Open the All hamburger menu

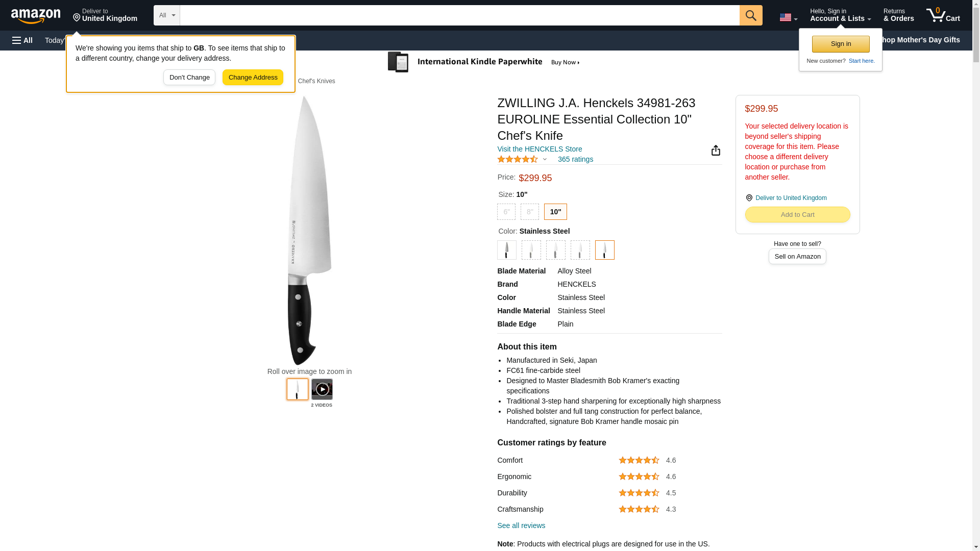[22, 40]
